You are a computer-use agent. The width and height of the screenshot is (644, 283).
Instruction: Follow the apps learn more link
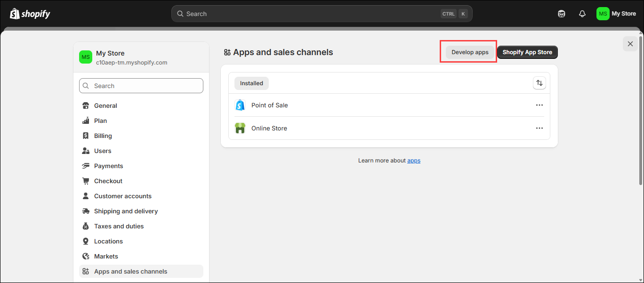pyautogui.click(x=414, y=161)
